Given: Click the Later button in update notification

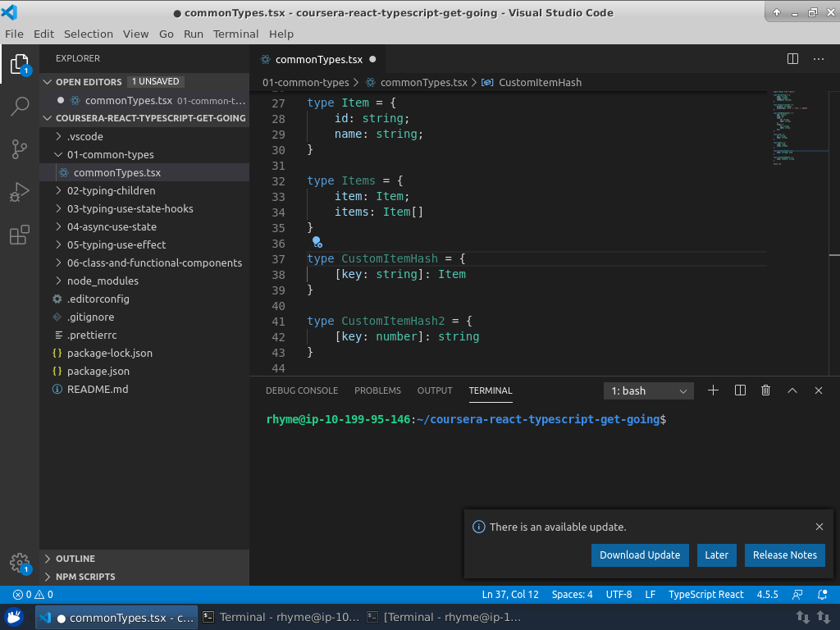Looking at the screenshot, I should 716,555.
